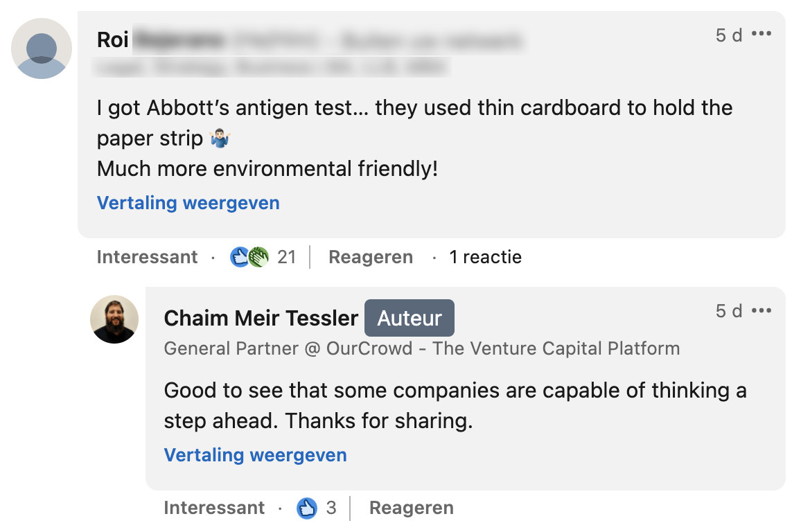Viewport: 801px width, 532px height.
Task: Expand the 1 reactie replies link
Action: click(x=485, y=258)
